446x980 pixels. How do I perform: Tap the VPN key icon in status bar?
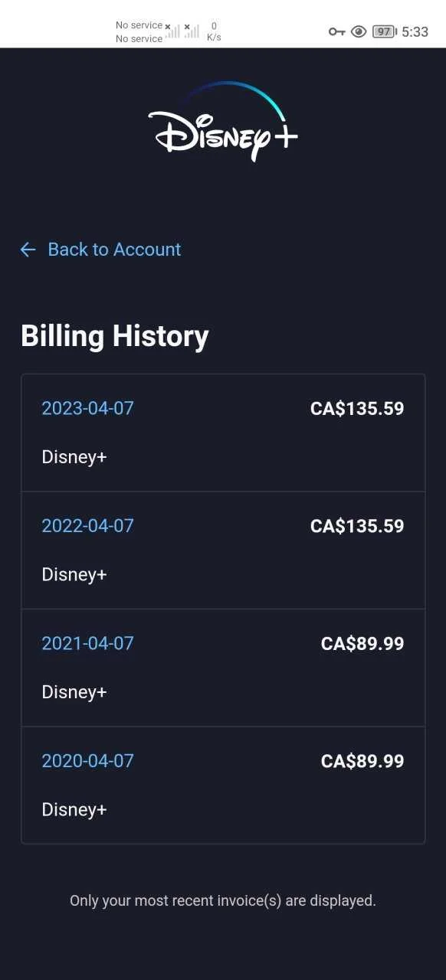click(337, 31)
